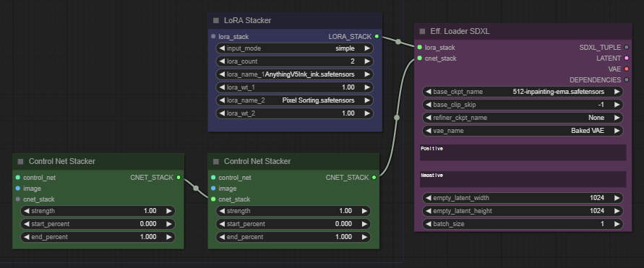Image resolution: width=644 pixels, height=268 pixels.
Task: Click the lora_stack input port on Eff. Loader SDXL
Action: coord(419,48)
